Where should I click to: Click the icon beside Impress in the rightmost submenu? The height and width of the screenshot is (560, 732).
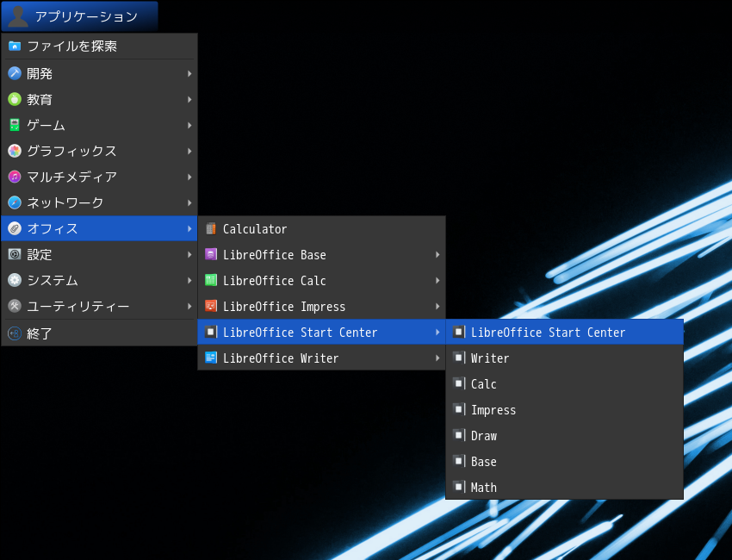pyautogui.click(x=459, y=409)
